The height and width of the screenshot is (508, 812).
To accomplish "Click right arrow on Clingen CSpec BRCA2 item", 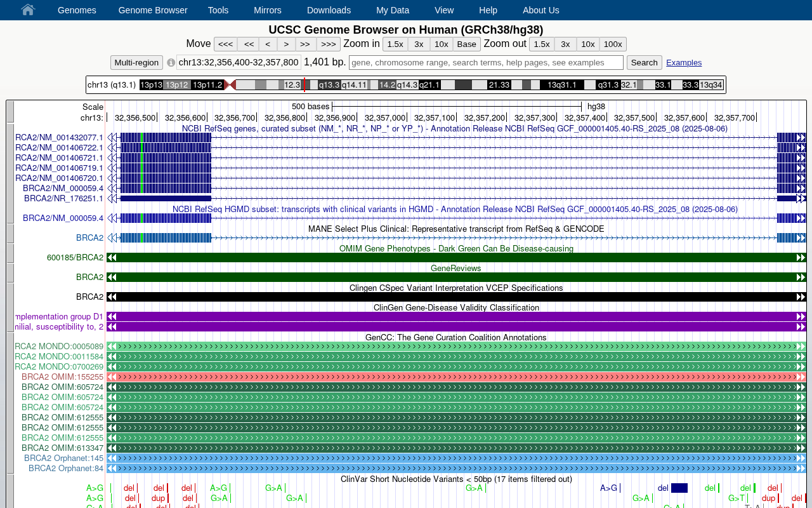I will pos(801,297).
